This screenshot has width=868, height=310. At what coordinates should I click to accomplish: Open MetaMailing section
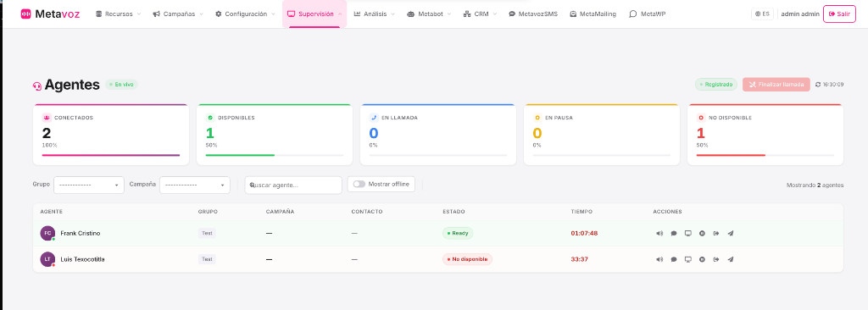[x=593, y=14]
